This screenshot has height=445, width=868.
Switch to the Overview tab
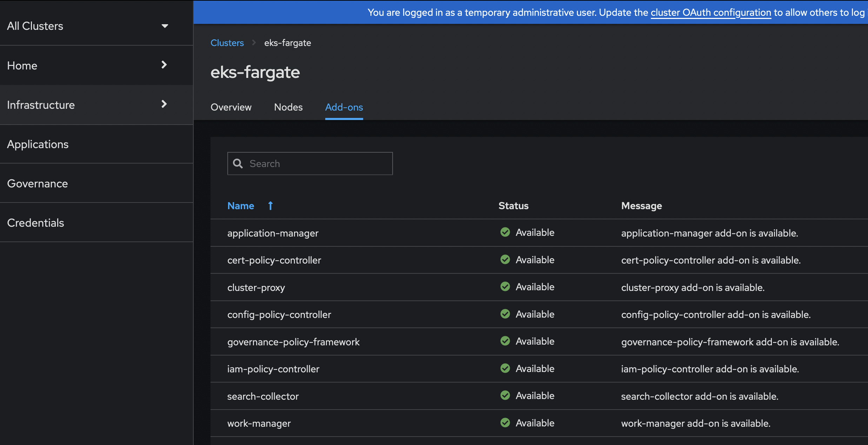point(231,107)
